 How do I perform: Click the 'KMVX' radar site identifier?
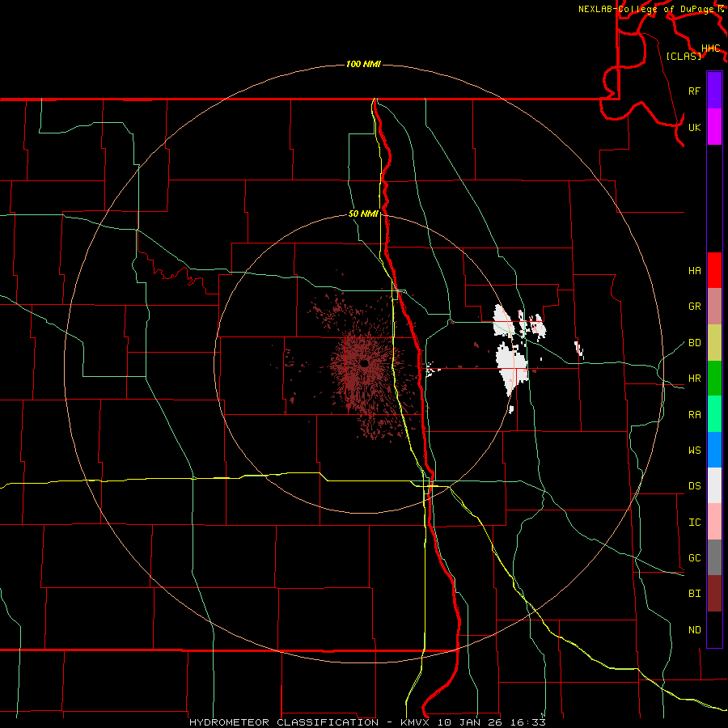(417, 722)
